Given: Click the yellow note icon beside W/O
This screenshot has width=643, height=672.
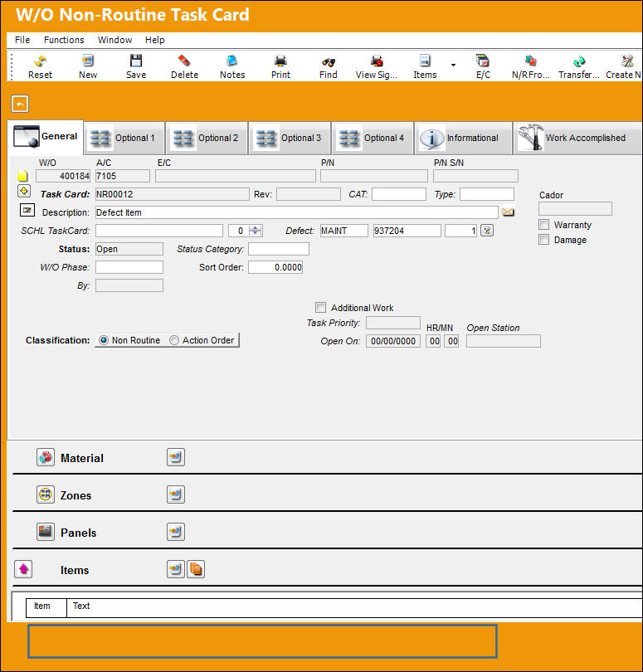Looking at the screenshot, I should pyautogui.click(x=22, y=175).
